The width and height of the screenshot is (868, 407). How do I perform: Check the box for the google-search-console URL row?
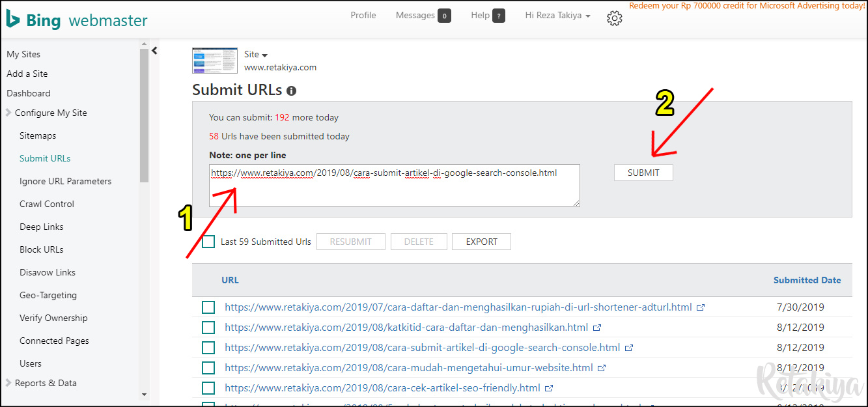tap(208, 348)
